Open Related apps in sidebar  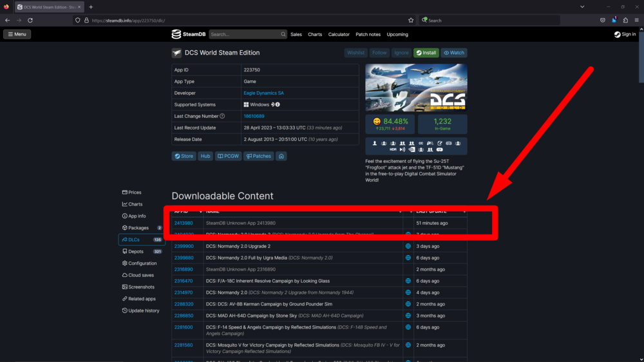coord(139,299)
